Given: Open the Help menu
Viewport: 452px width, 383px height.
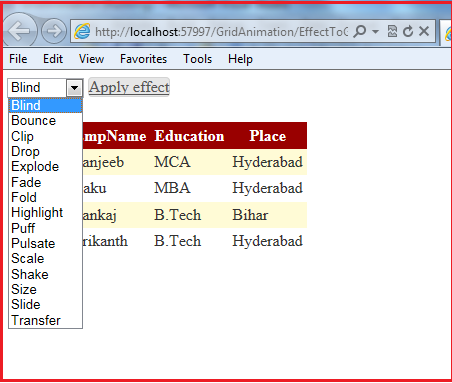Looking at the screenshot, I should coord(240,59).
